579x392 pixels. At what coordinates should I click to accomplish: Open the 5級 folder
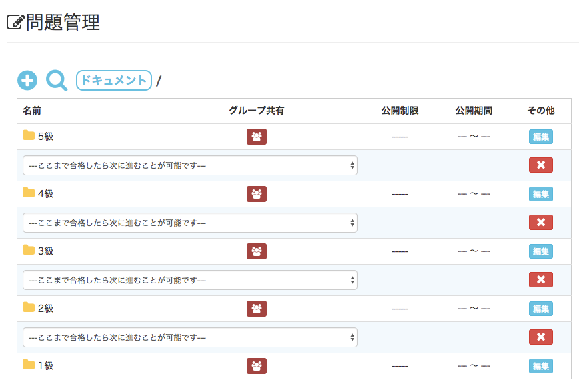point(45,136)
